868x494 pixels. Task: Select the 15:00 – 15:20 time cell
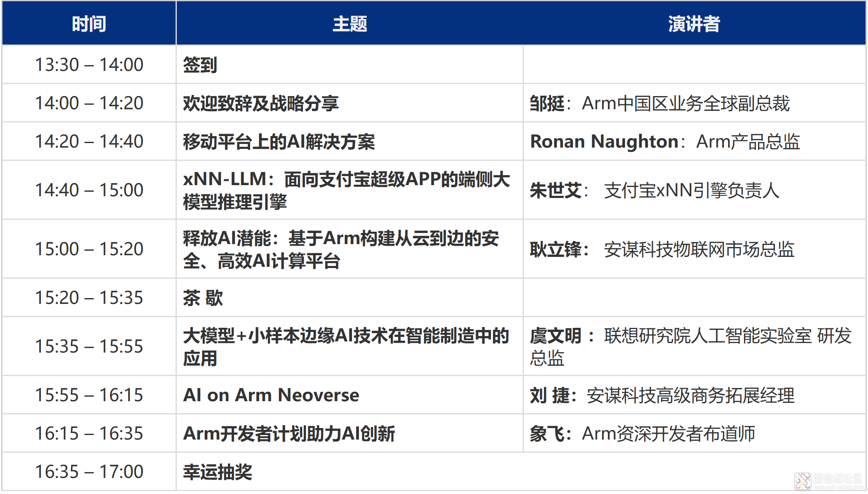coord(89,249)
